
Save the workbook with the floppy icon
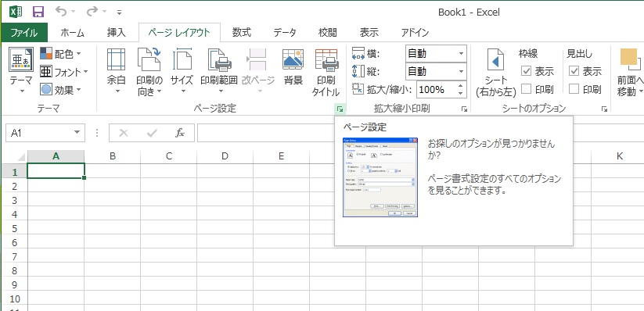pyautogui.click(x=38, y=12)
